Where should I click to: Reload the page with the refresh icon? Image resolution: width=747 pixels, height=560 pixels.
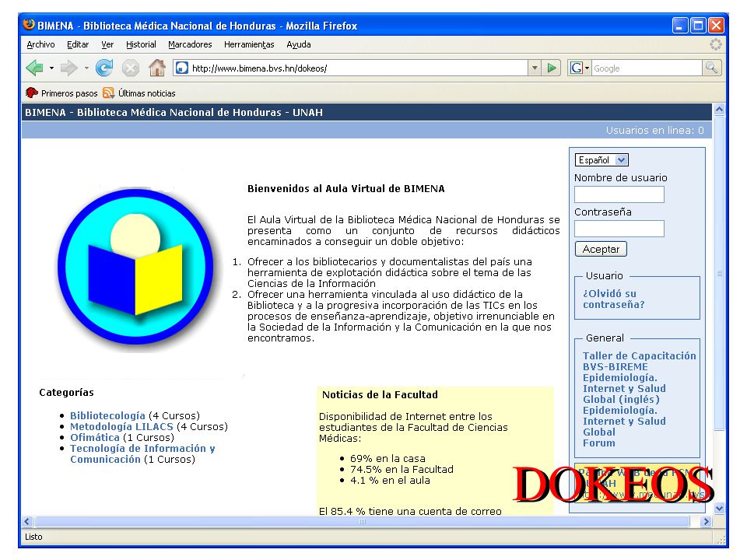point(103,68)
